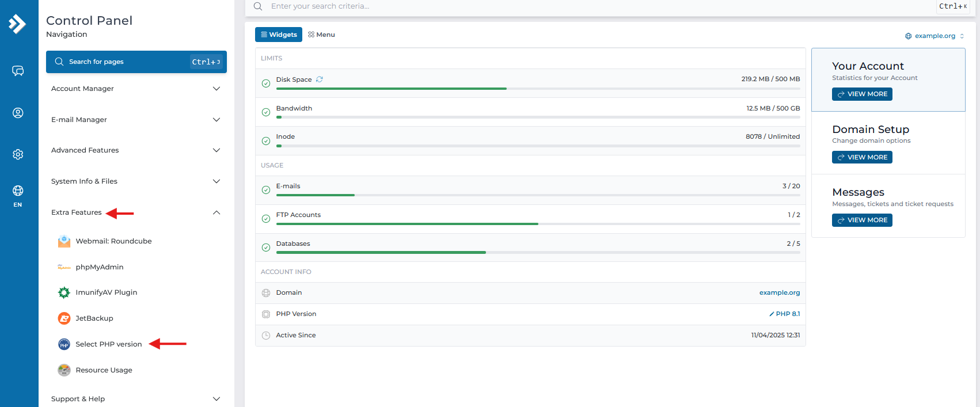Viewport: 980px width, 407px height.
Task: Collapse the Extra Features section
Action: tap(216, 212)
